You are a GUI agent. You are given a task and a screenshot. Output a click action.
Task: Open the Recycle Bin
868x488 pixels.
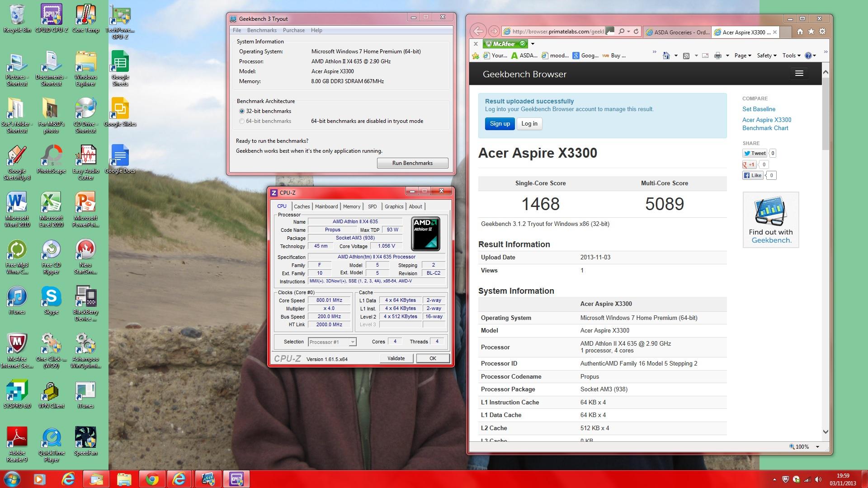pyautogui.click(x=17, y=18)
